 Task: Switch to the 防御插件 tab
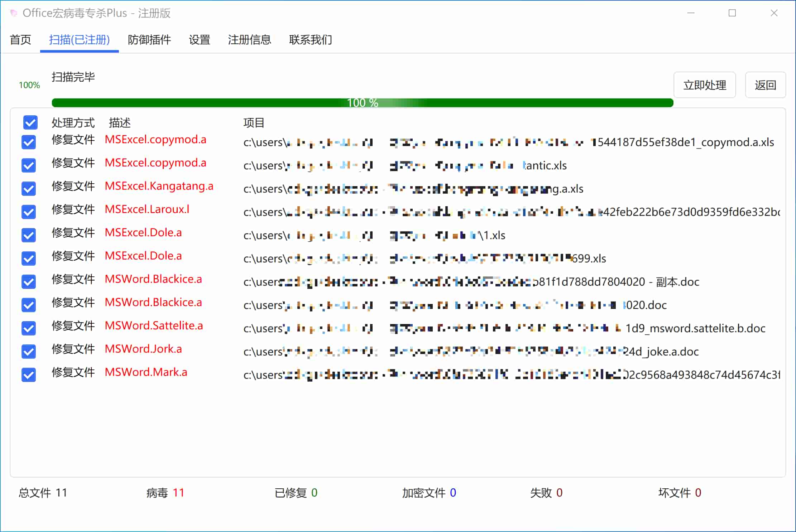tap(149, 40)
